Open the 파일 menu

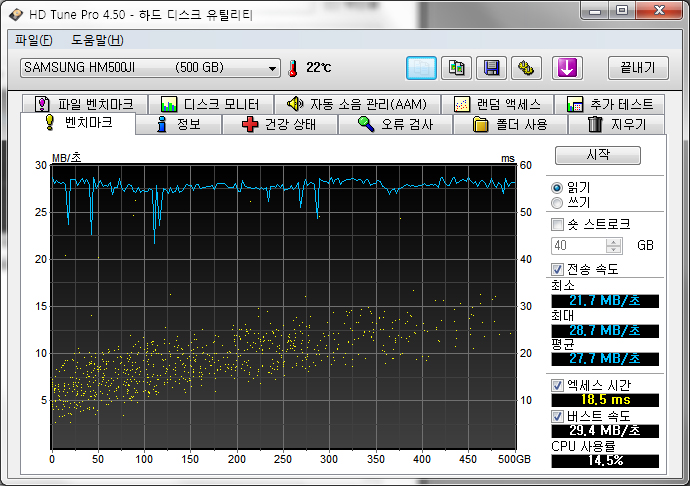click(34, 40)
